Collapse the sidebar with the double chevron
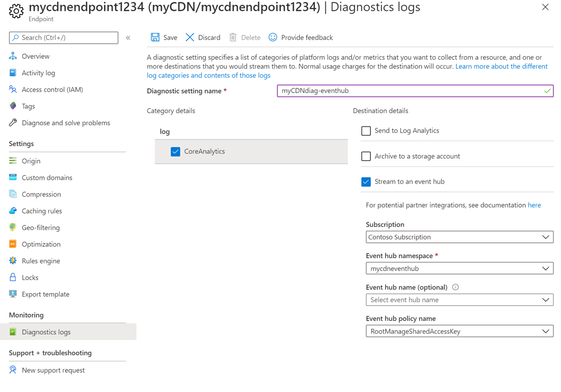 coord(128,38)
